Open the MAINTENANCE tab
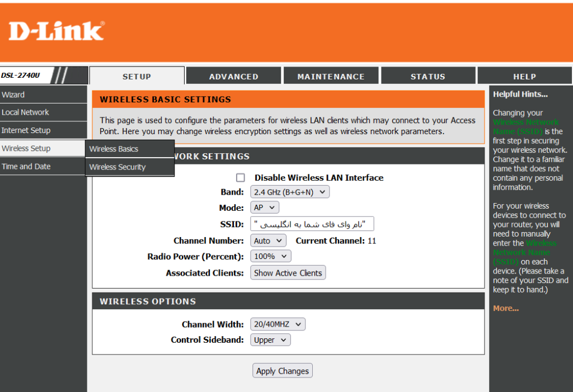This screenshot has height=392, width=573. [x=331, y=77]
